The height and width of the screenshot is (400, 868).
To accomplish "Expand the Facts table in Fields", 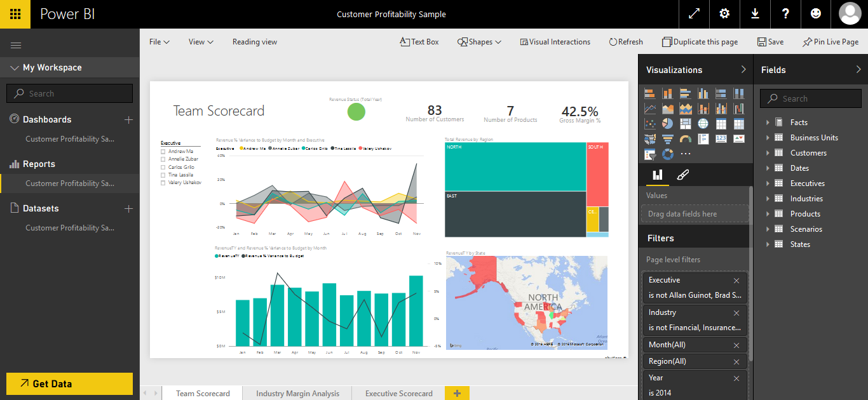I will point(768,123).
